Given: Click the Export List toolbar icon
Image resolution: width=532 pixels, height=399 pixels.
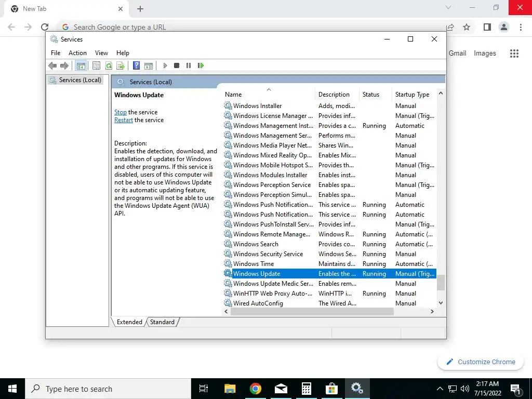Looking at the screenshot, I should coord(121,65).
